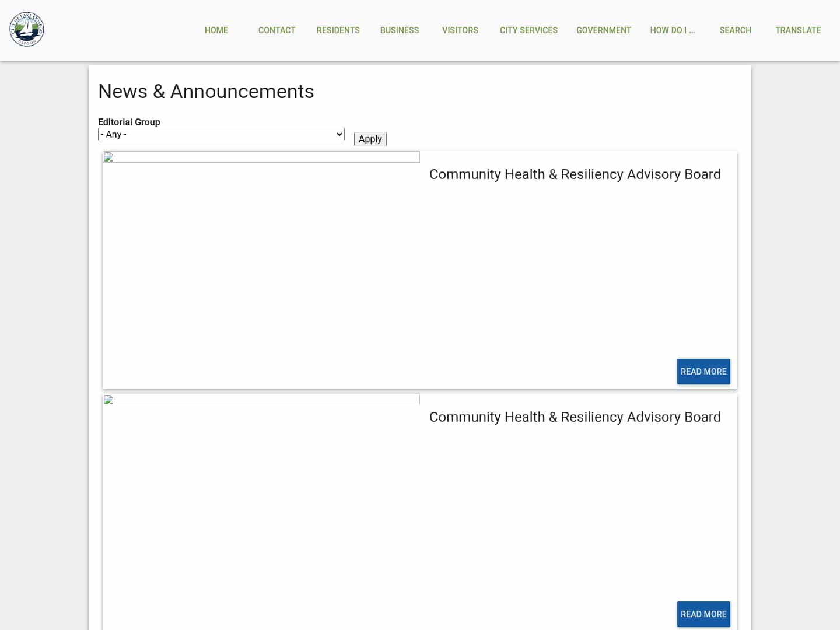The width and height of the screenshot is (840, 630).
Task: Open the BUSINESS menu
Action: click(x=399, y=30)
